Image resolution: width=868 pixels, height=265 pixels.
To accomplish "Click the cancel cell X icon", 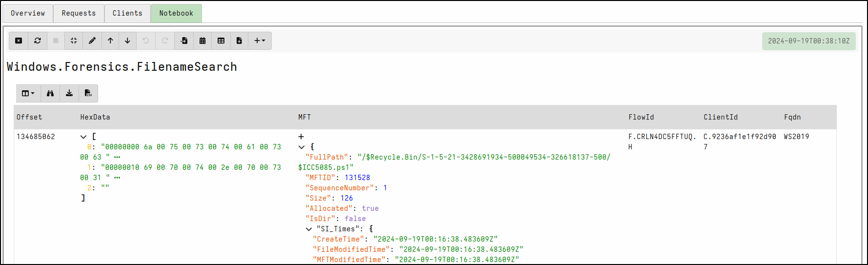I will (19, 41).
